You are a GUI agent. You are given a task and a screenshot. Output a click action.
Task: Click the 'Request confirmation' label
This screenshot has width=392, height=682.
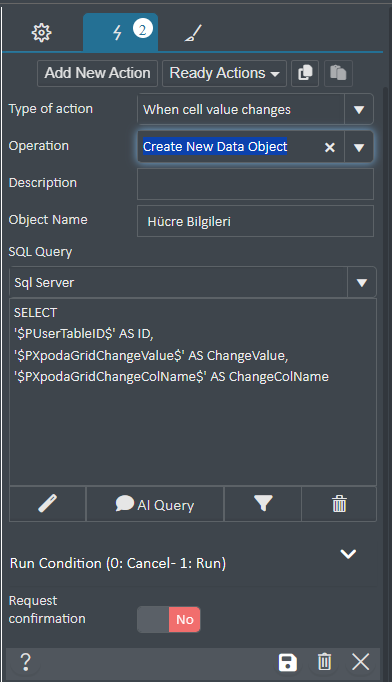click(47, 609)
